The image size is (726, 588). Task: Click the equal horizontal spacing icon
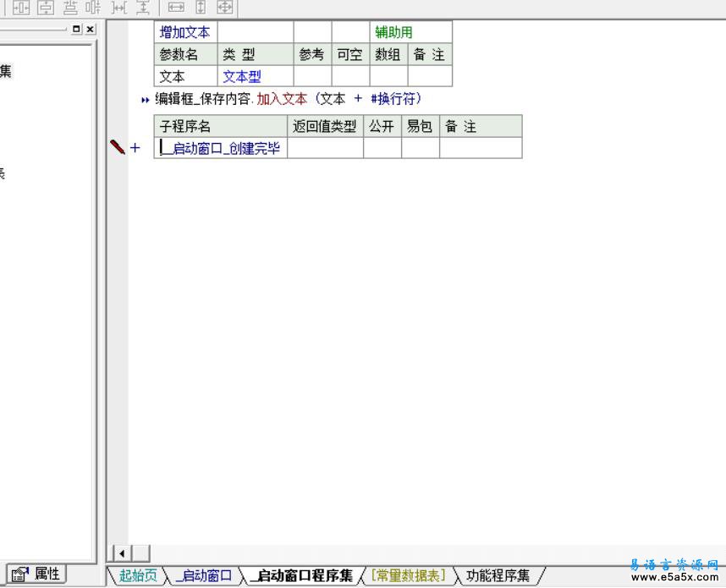[119, 8]
